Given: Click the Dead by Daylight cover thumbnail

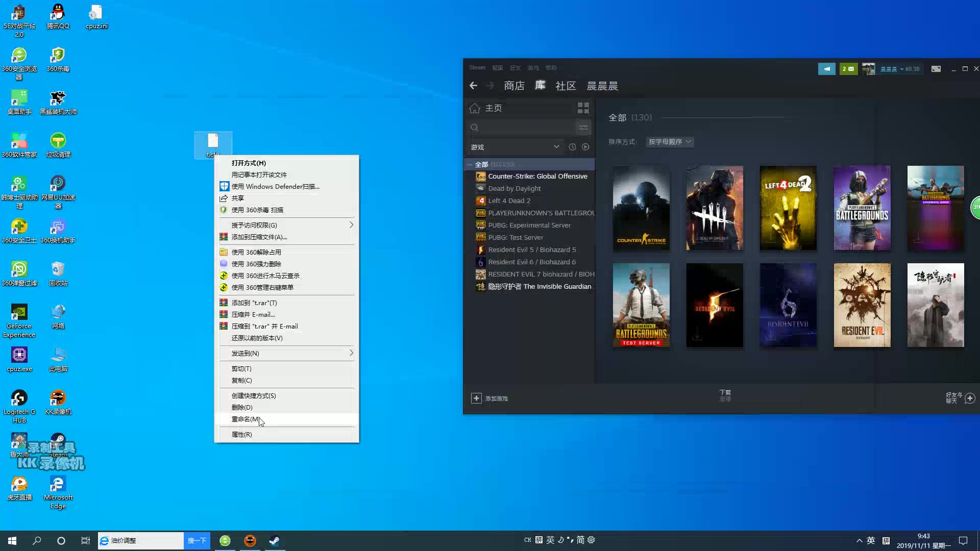Looking at the screenshot, I should [714, 208].
